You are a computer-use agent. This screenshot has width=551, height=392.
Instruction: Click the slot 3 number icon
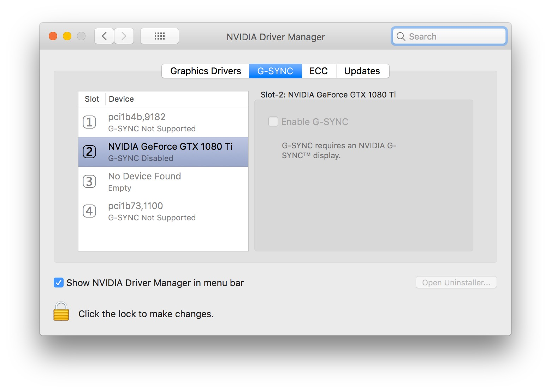click(89, 182)
